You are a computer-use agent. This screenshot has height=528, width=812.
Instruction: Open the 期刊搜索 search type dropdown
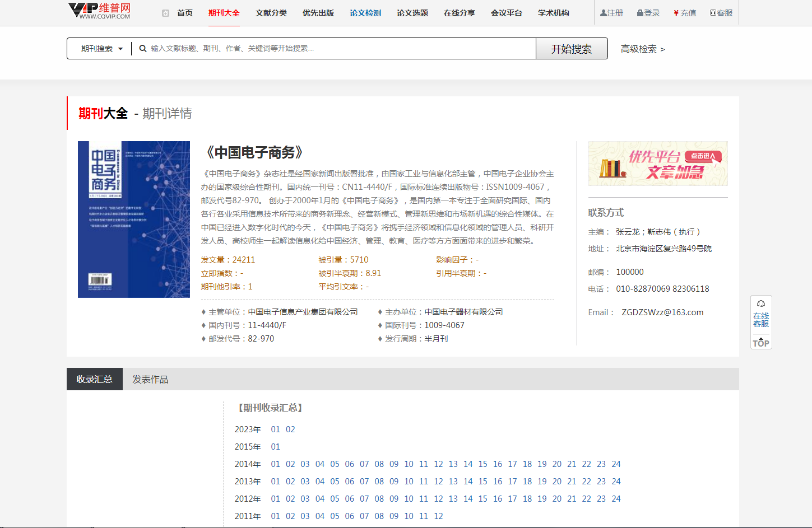coord(101,49)
